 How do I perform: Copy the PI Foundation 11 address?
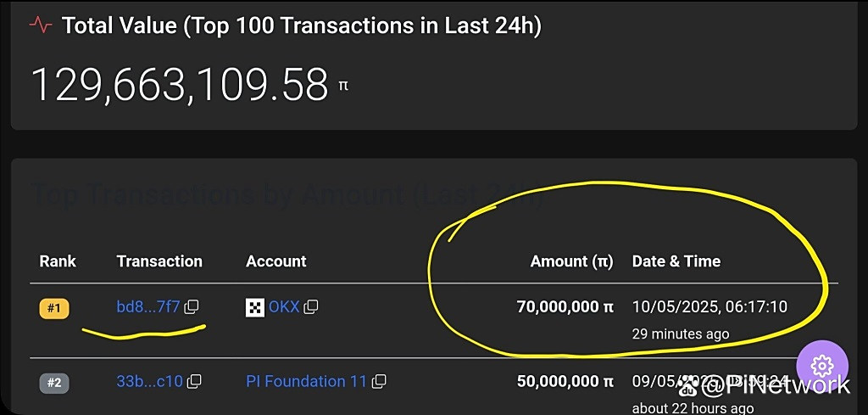(x=379, y=381)
